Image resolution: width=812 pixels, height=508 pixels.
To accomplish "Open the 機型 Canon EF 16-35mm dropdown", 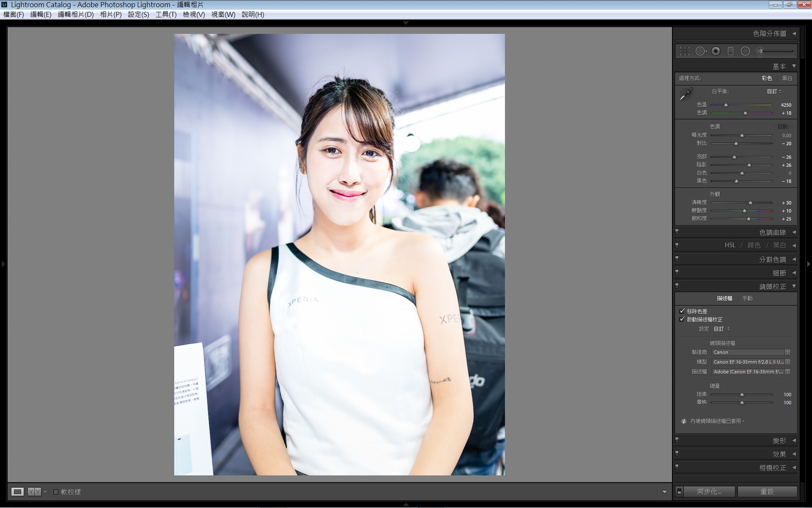I will pos(751,362).
